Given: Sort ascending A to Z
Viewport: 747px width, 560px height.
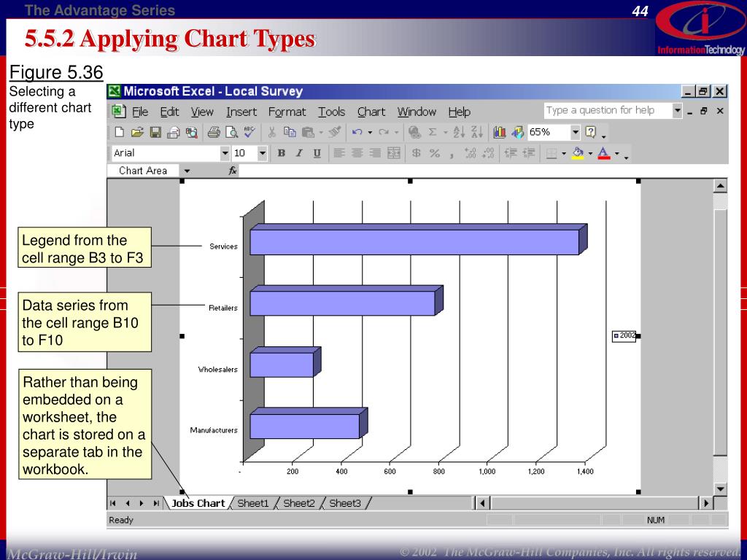Looking at the screenshot, I should coord(459,133).
